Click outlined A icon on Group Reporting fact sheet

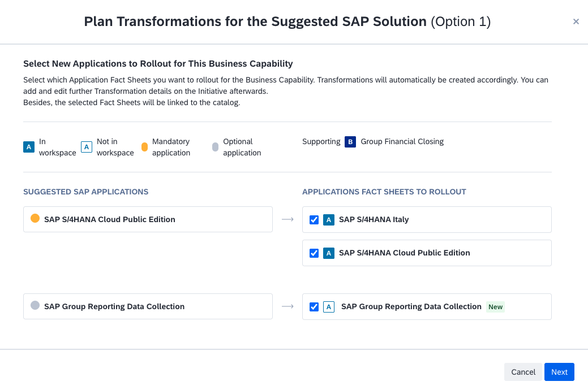tap(329, 307)
